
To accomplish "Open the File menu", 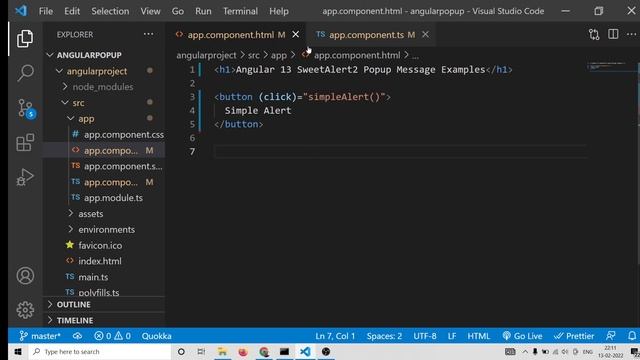I will (x=46, y=11).
